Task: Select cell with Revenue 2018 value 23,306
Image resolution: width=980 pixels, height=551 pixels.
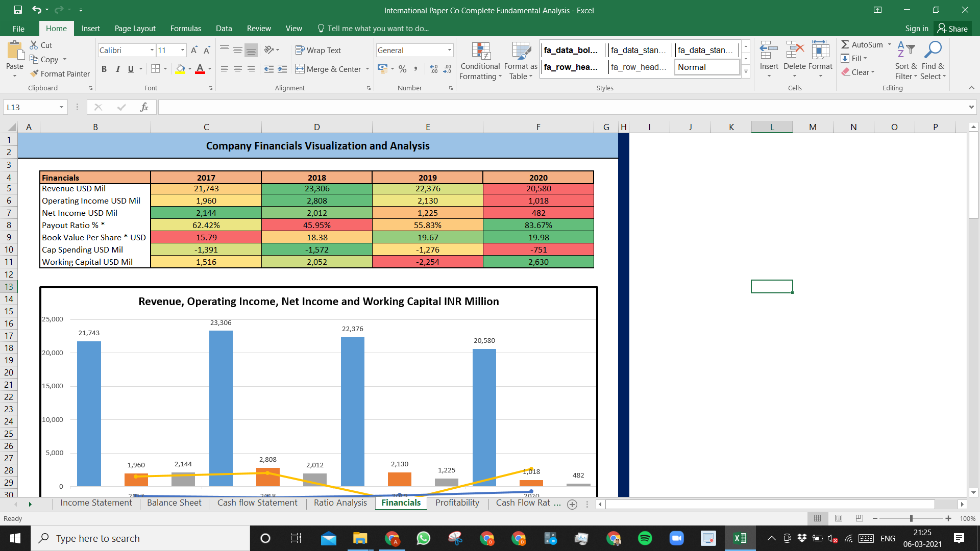Action: 316,188
